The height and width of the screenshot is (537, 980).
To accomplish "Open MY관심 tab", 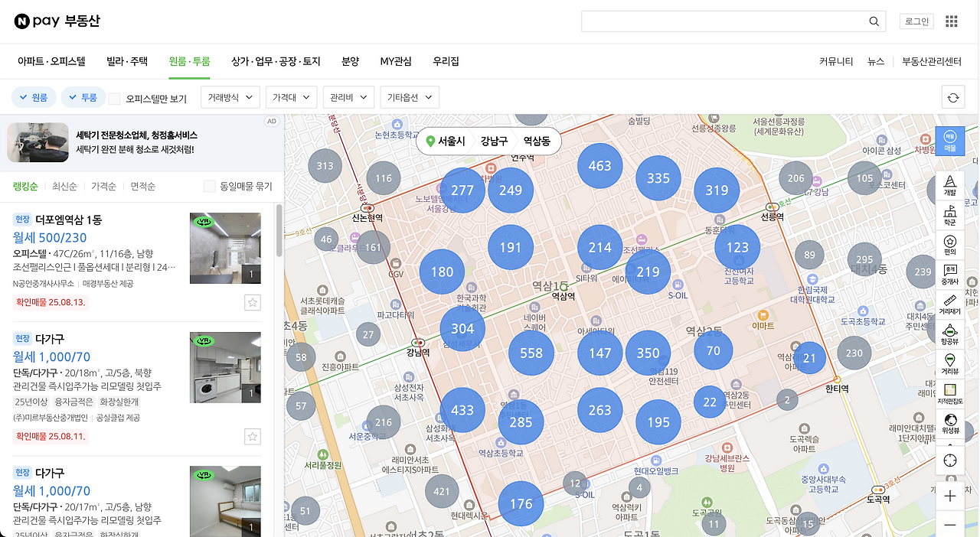I will (396, 61).
